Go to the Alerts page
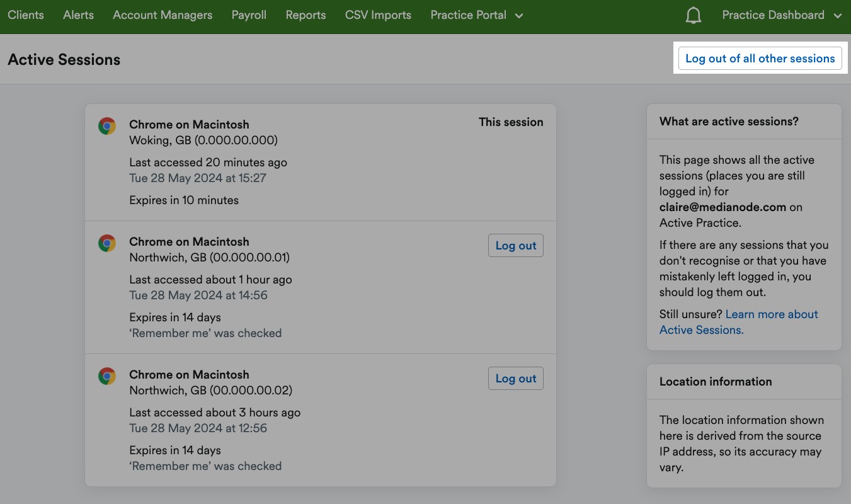This screenshot has width=851, height=504. [x=78, y=14]
